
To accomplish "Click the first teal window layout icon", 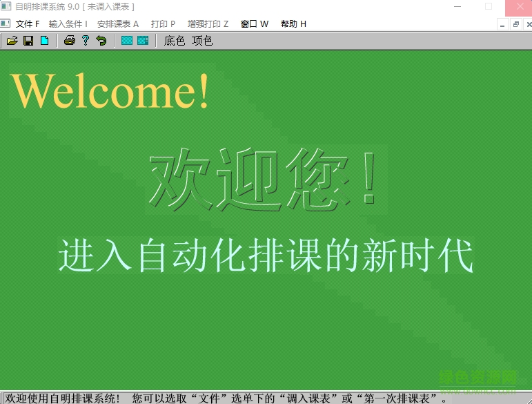I will (126, 41).
